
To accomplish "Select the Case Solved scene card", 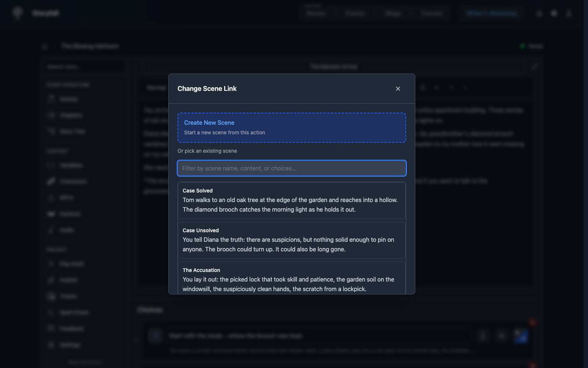I will [291, 201].
